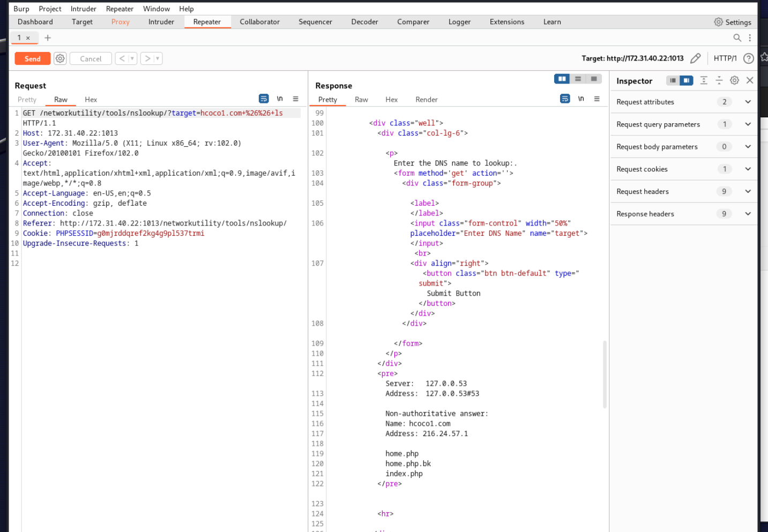The image size is (768, 532).
Task: Click the Cancel button
Action: 91,58
